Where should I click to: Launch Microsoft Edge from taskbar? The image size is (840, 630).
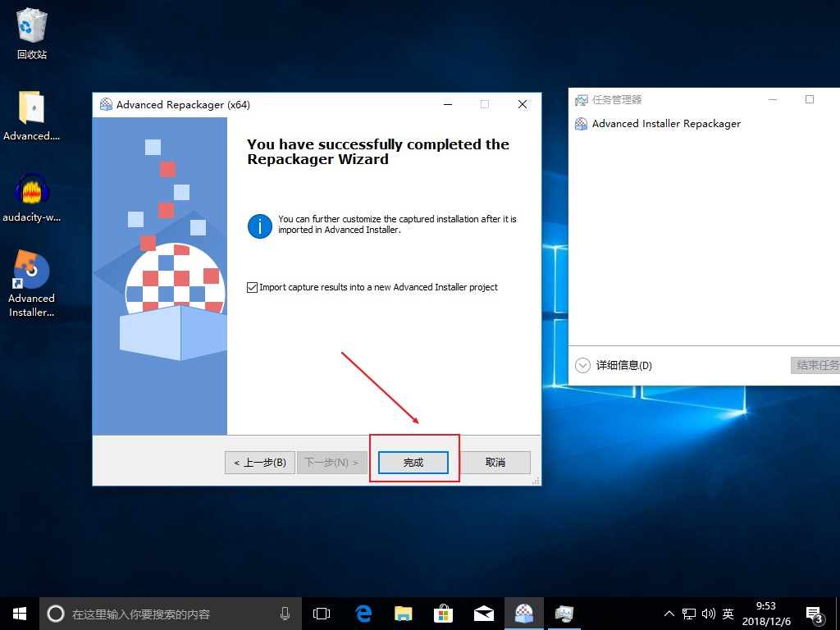(363, 614)
